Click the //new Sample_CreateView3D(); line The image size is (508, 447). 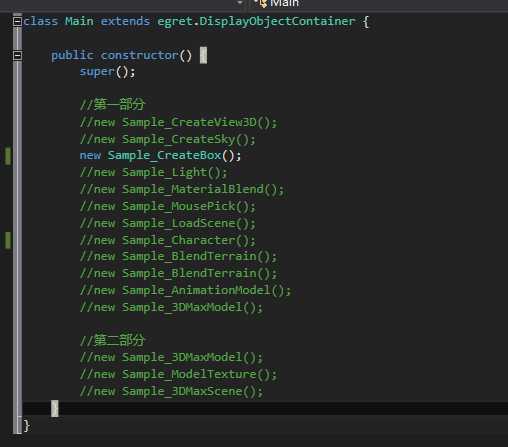point(178,122)
